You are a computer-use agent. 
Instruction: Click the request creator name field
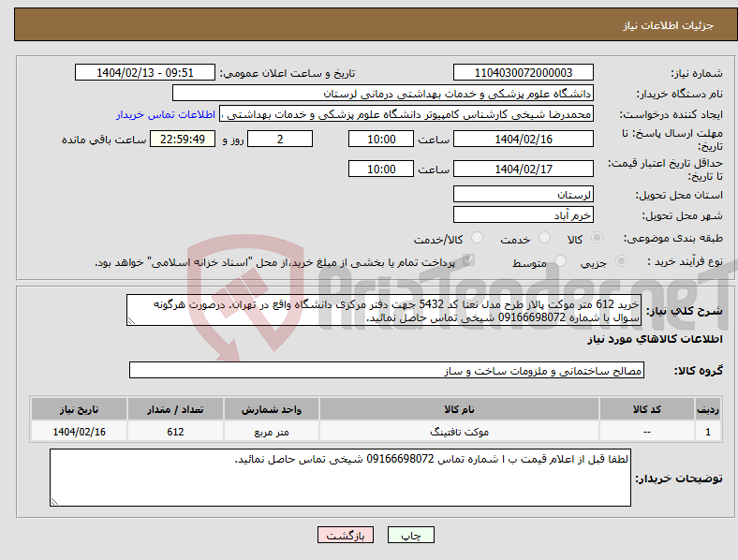pyautogui.click(x=406, y=114)
